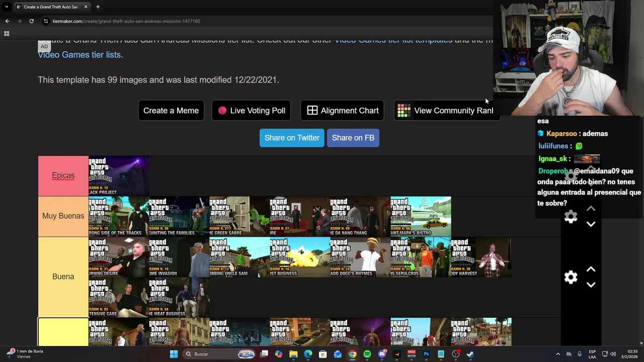Open settings gear for Buena tier
Screen dimensions: 644x362
571,277
